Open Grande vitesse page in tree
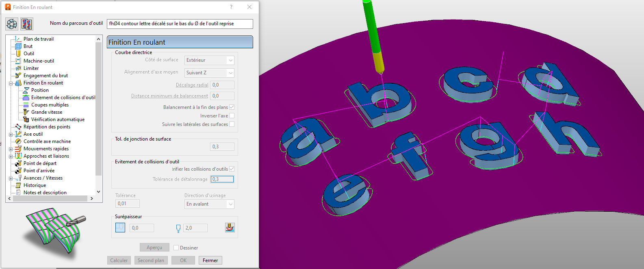644x269 pixels. click(x=47, y=112)
